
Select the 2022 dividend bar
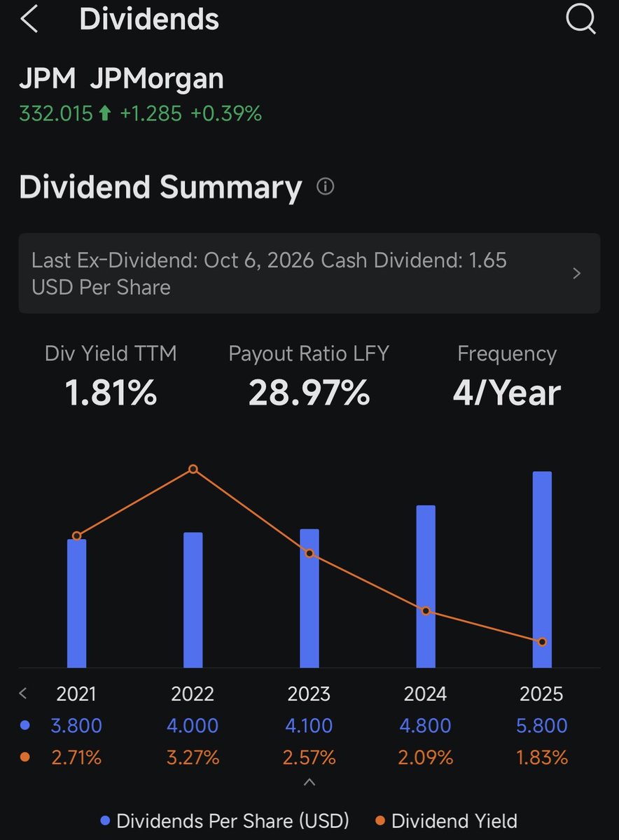click(193, 600)
